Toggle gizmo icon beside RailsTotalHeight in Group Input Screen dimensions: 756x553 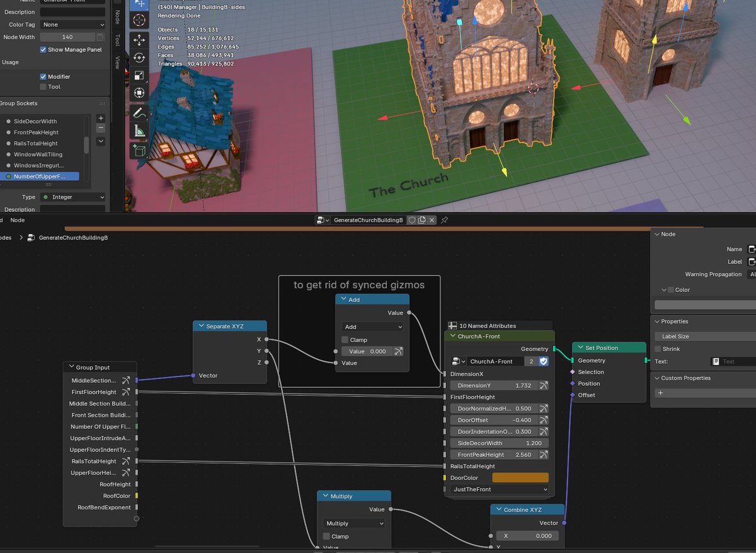coord(126,461)
